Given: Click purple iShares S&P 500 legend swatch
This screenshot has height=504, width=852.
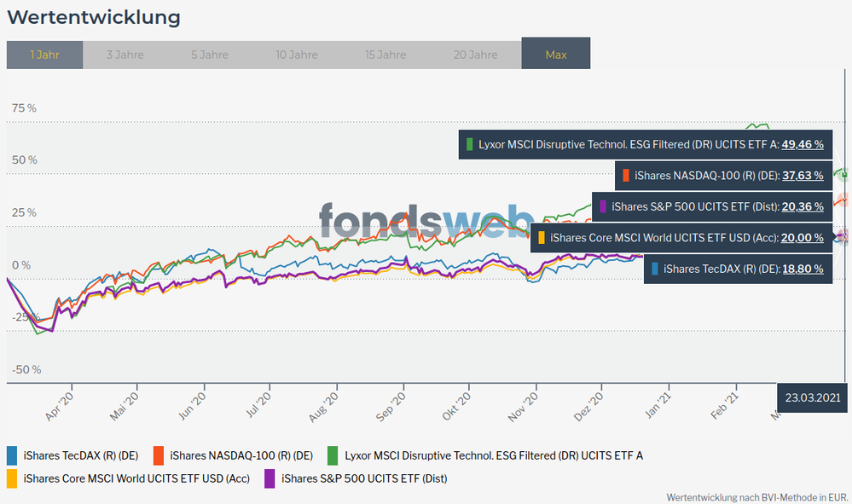Looking at the screenshot, I should [270, 478].
